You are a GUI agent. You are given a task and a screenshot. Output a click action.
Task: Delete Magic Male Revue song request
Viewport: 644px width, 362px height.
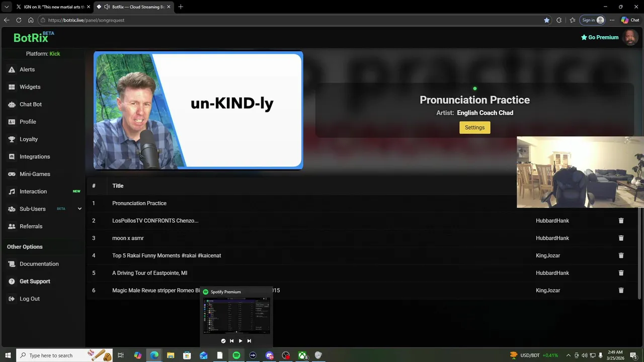point(621,291)
